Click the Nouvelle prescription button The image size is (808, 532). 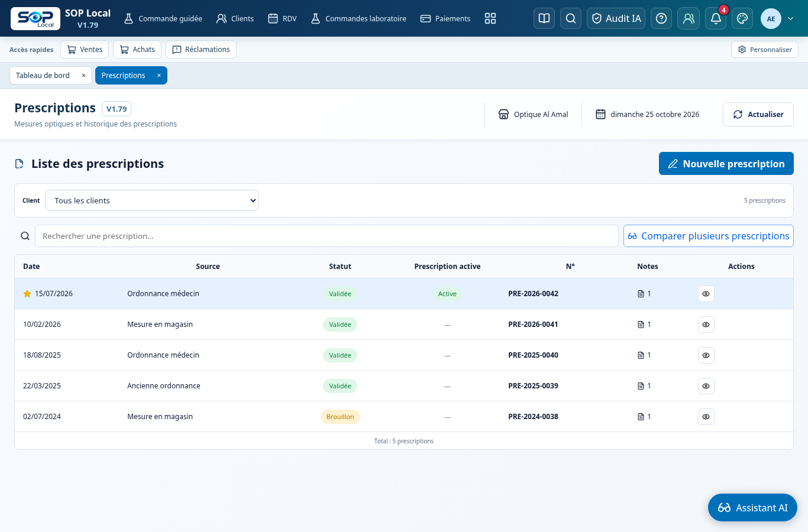[x=726, y=164]
